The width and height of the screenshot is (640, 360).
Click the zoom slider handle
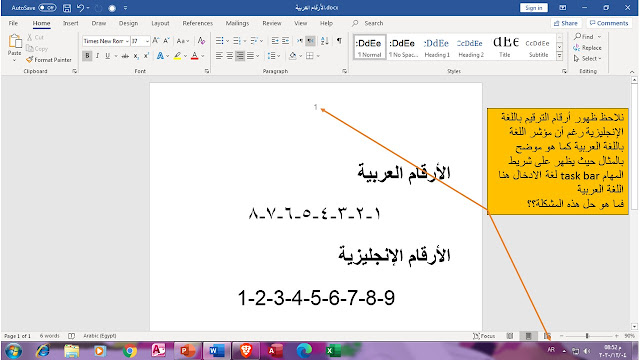587,336
